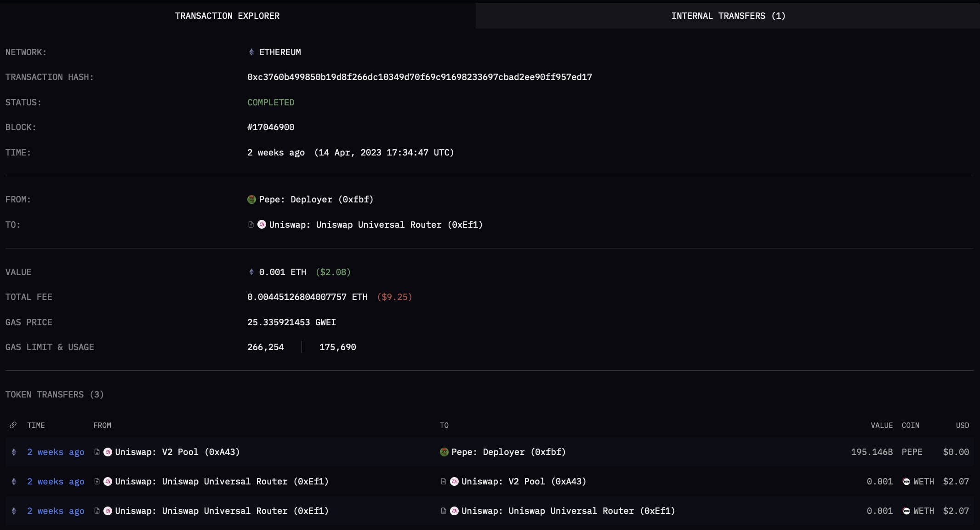This screenshot has height=530, width=980.
Task: Open Universal Router sender in row to V2 Pool
Action: tap(222, 481)
